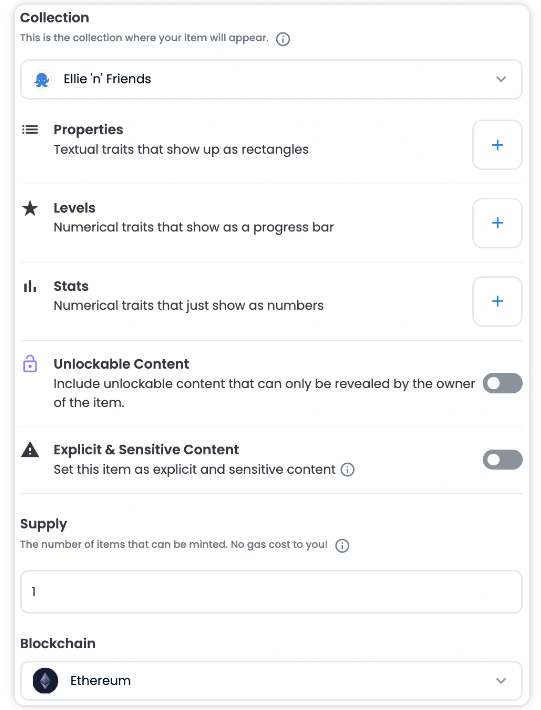Image resolution: width=541 pixels, height=710 pixels.
Task: Click the Blockchain dropdown chevron arrow
Action: [x=501, y=681]
